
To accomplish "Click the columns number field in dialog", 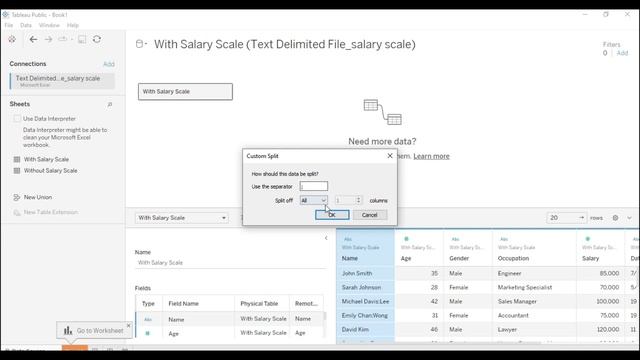I will click(x=345, y=200).
